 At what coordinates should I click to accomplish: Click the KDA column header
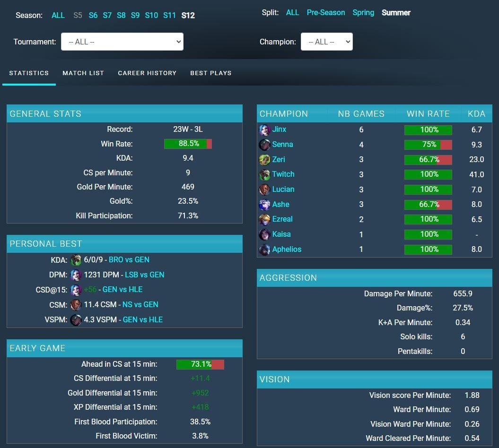coord(476,114)
